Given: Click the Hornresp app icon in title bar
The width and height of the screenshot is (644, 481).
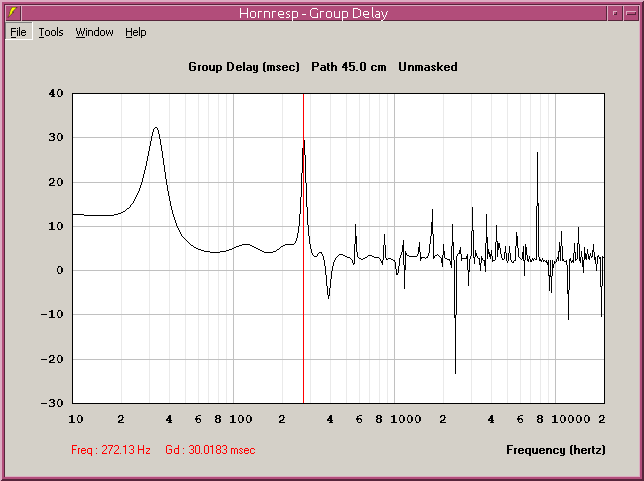Looking at the screenshot, I should click(x=13, y=13).
